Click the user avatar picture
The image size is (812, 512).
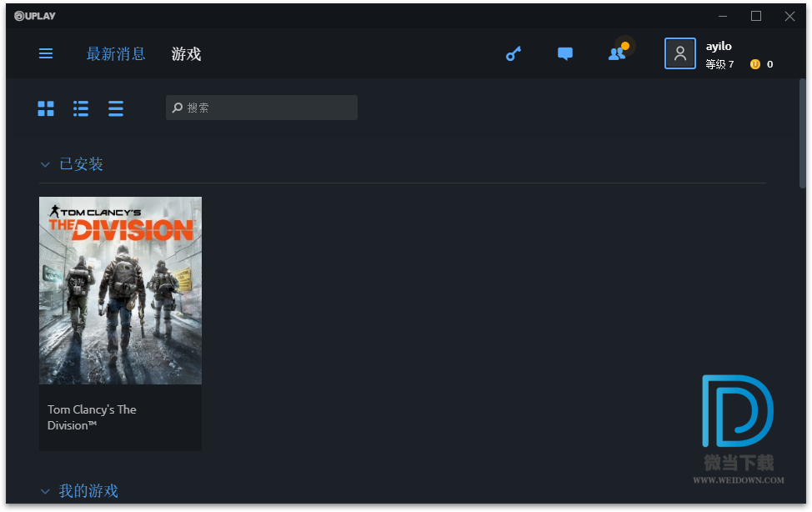coord(680,53)
